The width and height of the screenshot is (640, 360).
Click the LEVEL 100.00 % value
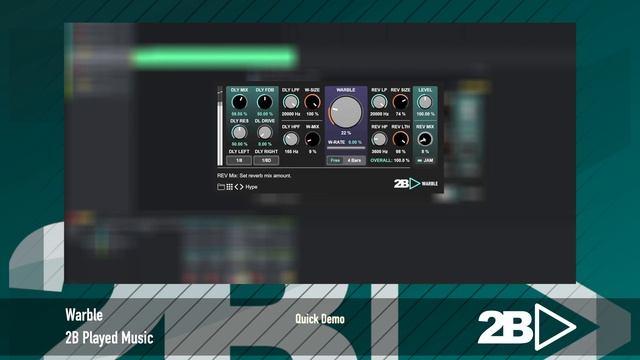coord(425,114)
